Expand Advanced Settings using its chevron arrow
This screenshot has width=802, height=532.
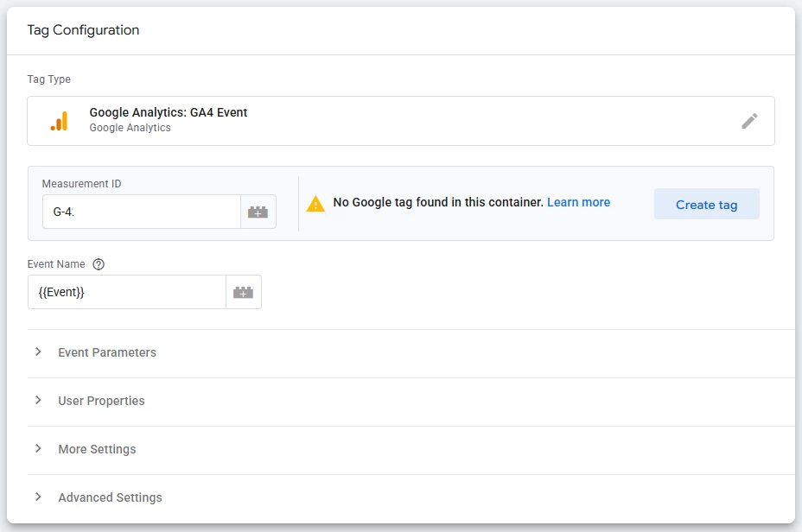click(38, 497)
